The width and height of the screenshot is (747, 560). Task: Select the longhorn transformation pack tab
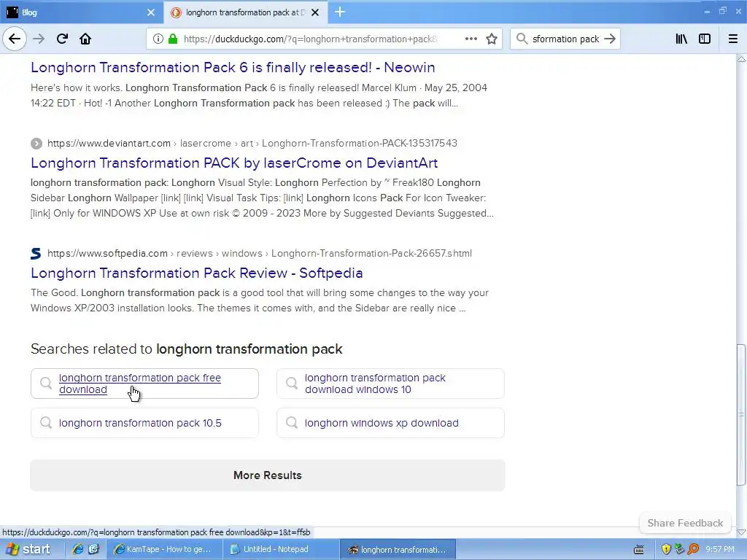pyautogui.click(x=245, y=12)
